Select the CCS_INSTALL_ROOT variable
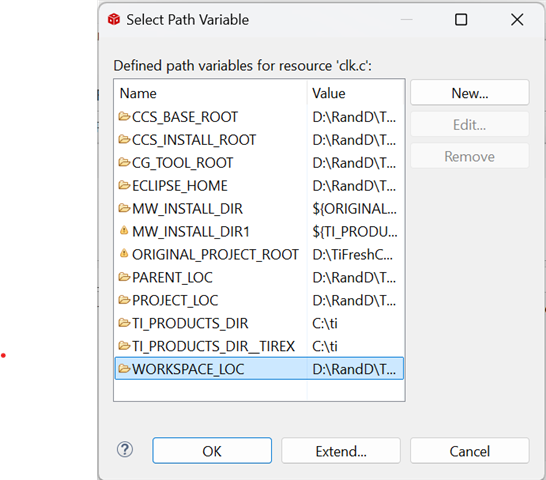Screen dimensions: 546x480 [x=259, y=140]
